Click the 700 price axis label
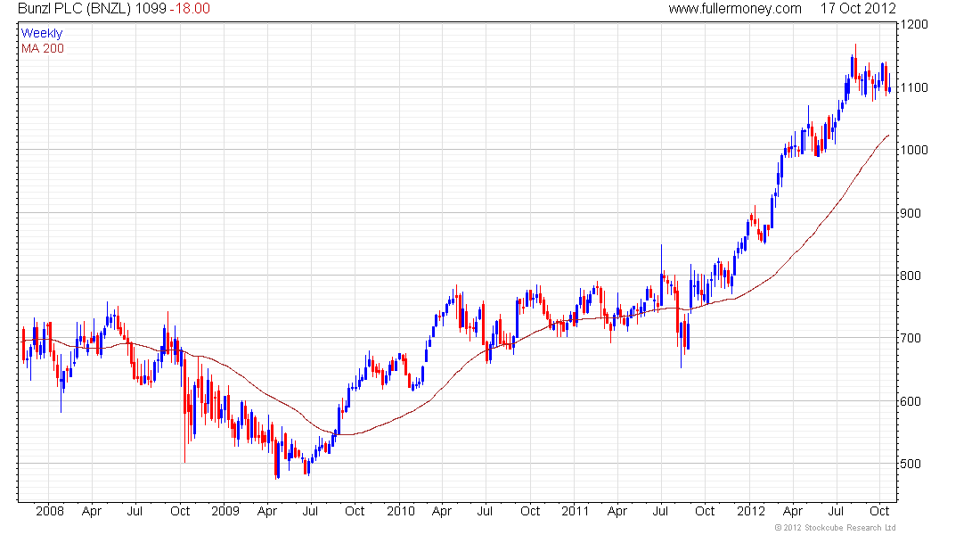The width and height of the screenshot is (980, 535). coord(911,339)
